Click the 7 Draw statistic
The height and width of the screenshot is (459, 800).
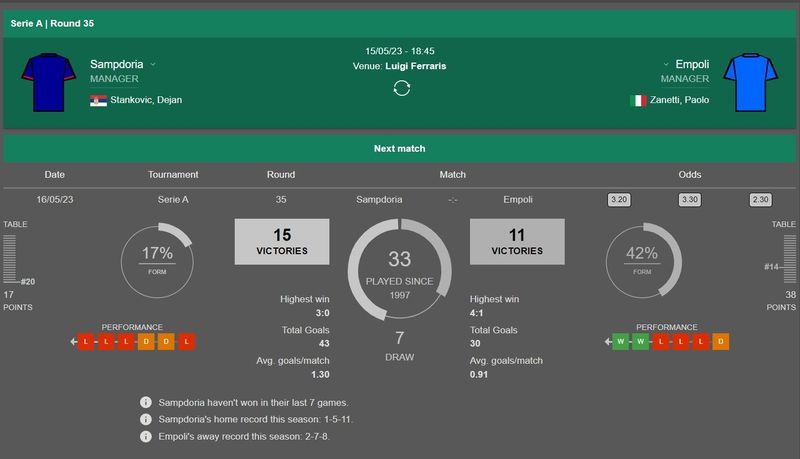399,346
